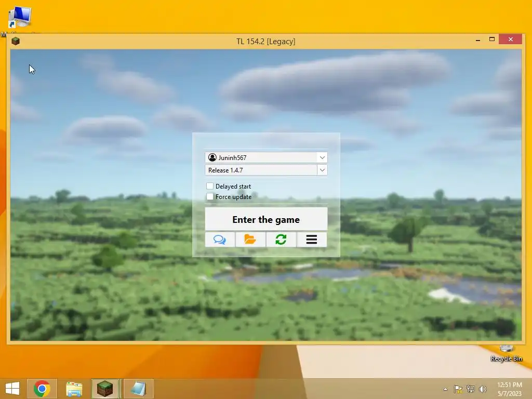
Task: Open the hamburger settings menu button
Action: (312, 240)
